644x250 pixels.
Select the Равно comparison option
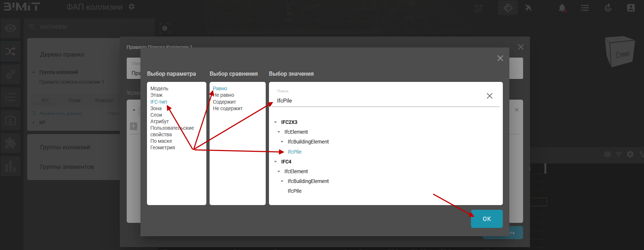click(220, 88)
